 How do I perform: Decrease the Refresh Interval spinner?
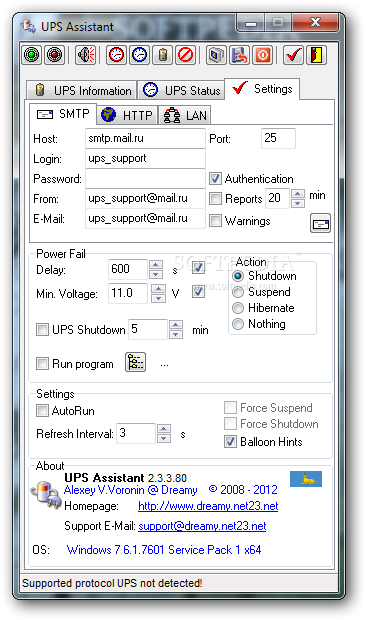(164, 439)
